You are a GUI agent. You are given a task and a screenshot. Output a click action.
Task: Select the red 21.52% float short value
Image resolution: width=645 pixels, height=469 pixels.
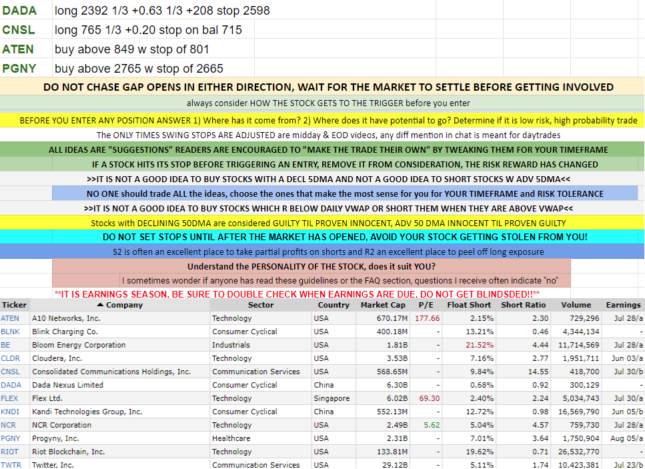(479, 345)
